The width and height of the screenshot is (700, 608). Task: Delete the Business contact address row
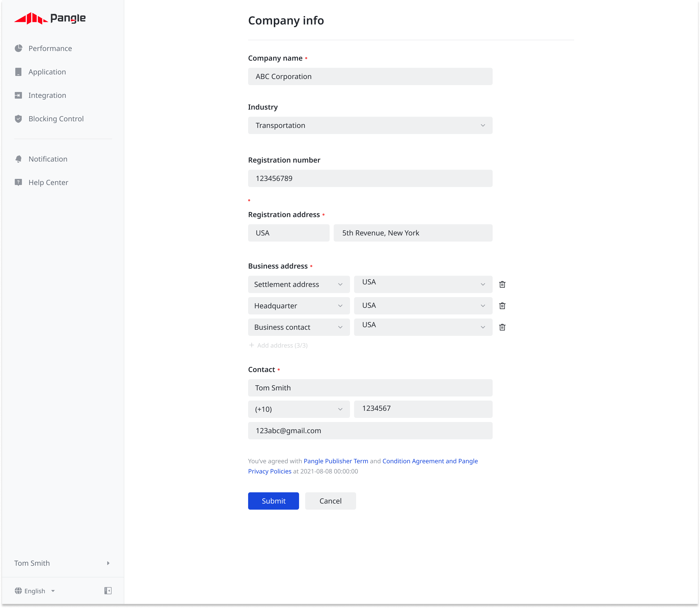tap(502, 327)
